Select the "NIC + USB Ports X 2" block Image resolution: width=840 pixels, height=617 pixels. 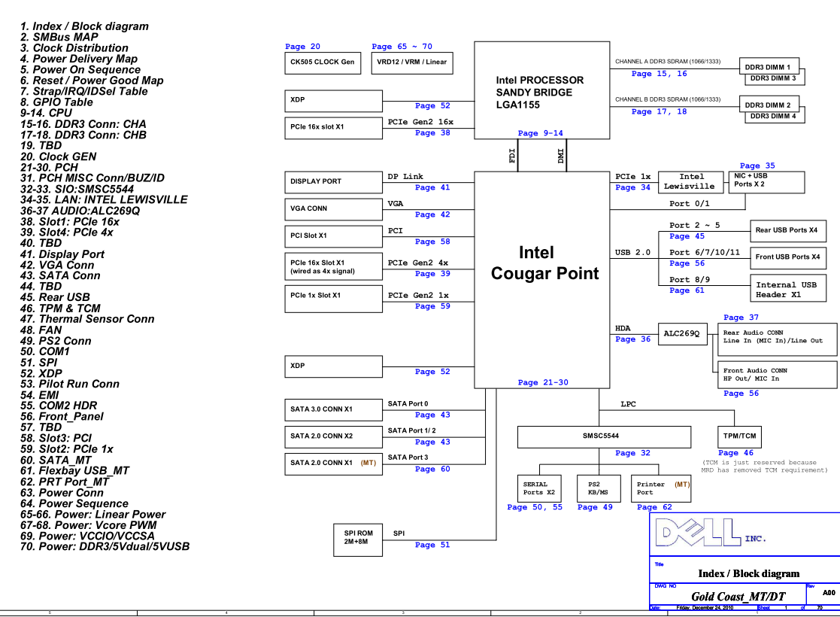tap(766, 182)
